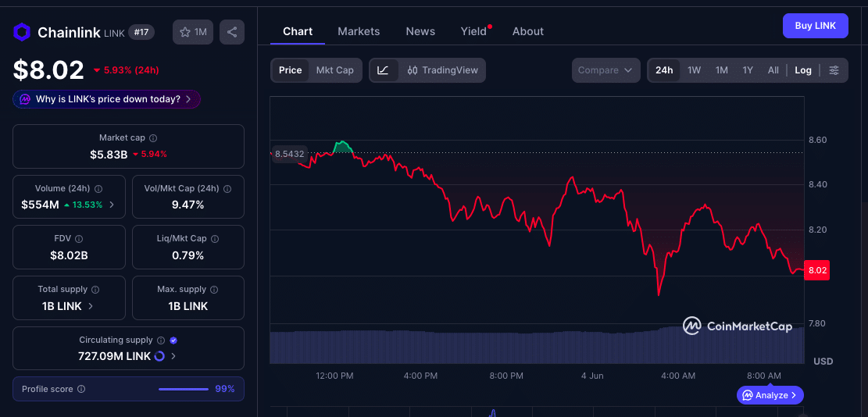This screenshot has width=868, height=417.
Task: Click the Analyze button
Action: (x=770, y=395)
